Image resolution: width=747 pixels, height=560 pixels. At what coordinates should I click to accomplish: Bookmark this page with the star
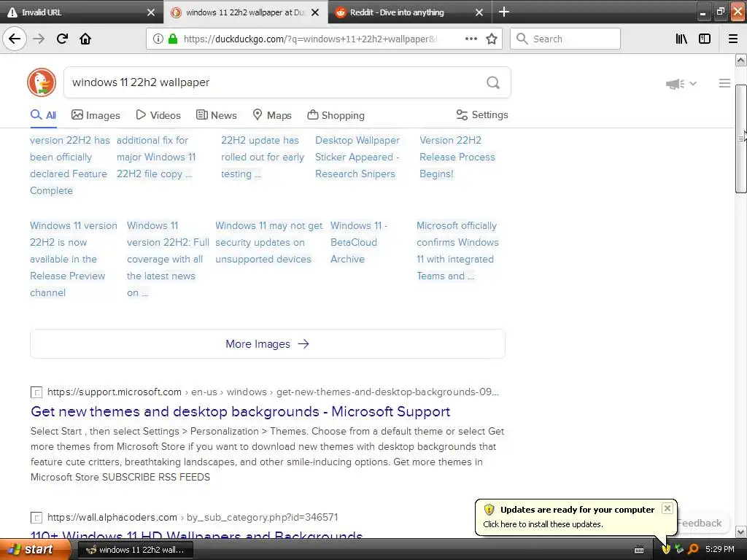(492, 39)
